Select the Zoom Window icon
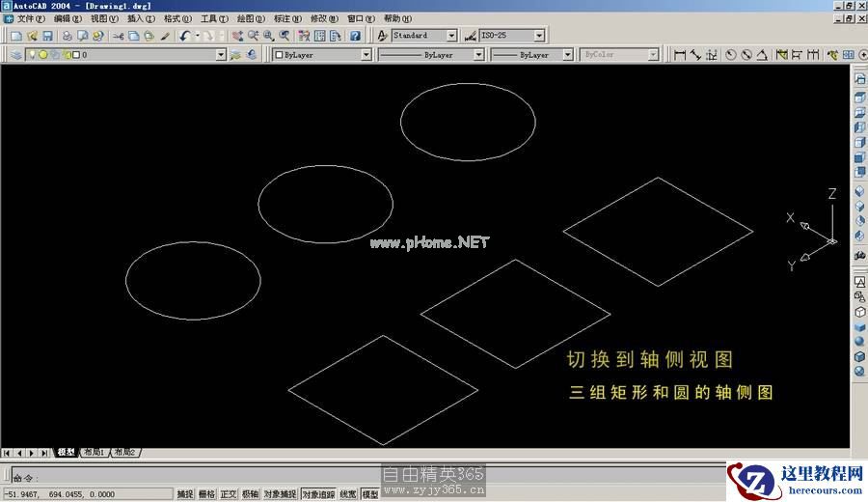The width and height of the screenshot is (868, 502). 268,36
